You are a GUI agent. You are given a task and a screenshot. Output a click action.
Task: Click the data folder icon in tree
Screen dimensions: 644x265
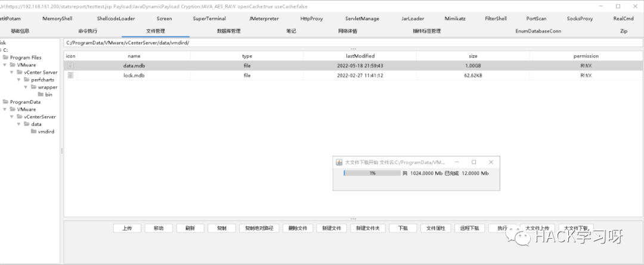click(27, 124)
